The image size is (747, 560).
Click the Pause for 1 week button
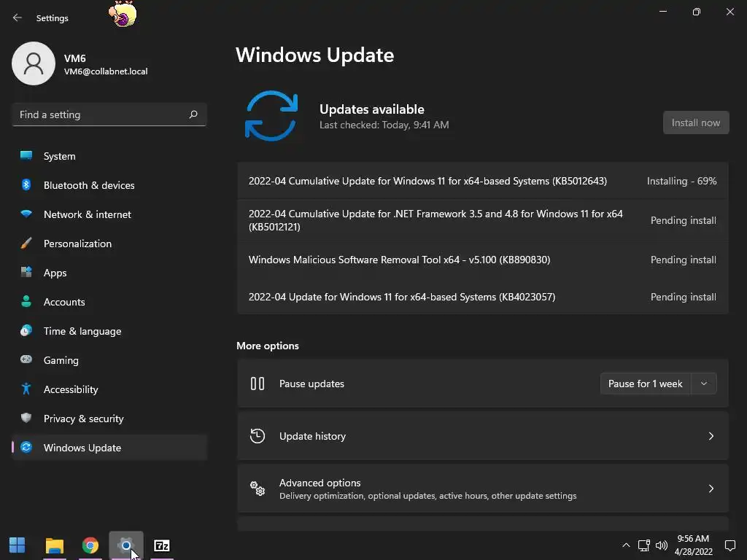pos(646,384)
